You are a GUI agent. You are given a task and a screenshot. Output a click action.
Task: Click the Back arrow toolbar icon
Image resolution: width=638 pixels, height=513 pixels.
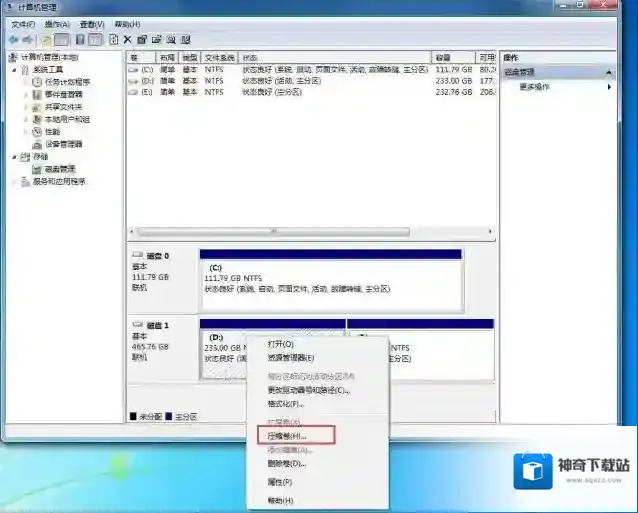(x=13, y=39)
